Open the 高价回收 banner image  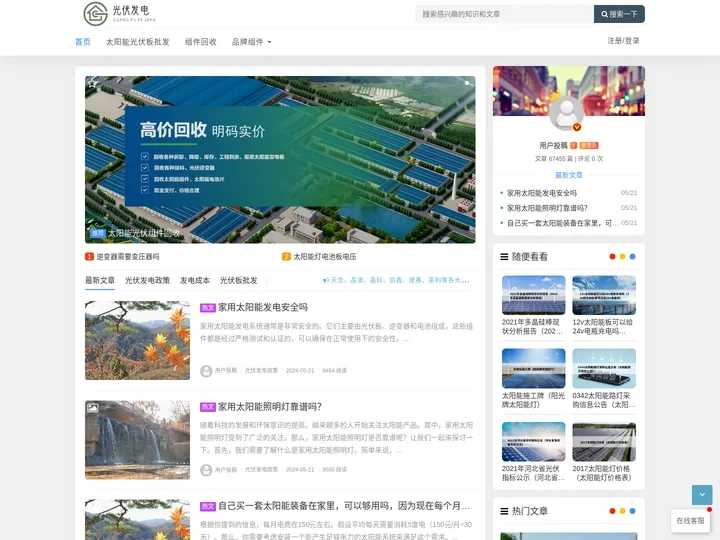[x=280, y=159]
